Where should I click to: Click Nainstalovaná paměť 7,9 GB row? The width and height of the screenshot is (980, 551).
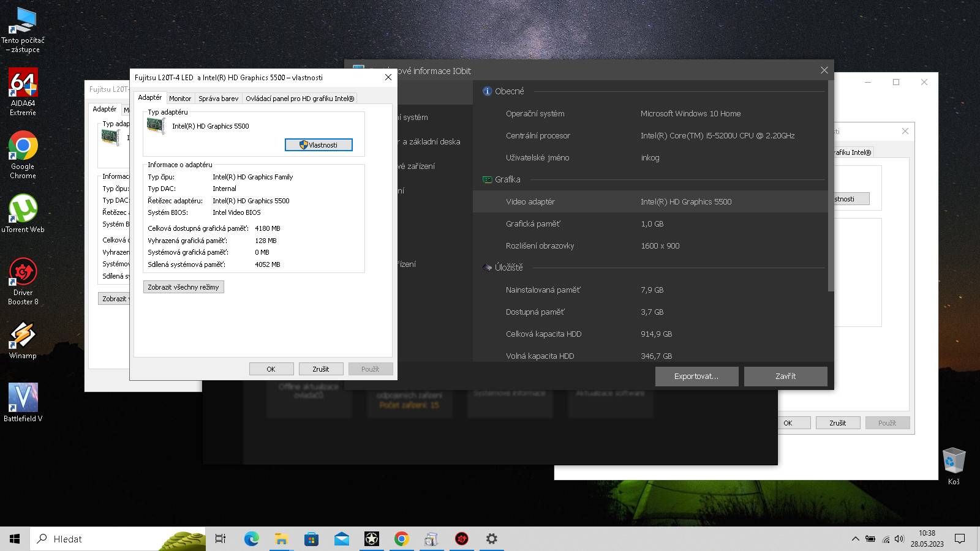pyautogui.click(x=649, y=290)
